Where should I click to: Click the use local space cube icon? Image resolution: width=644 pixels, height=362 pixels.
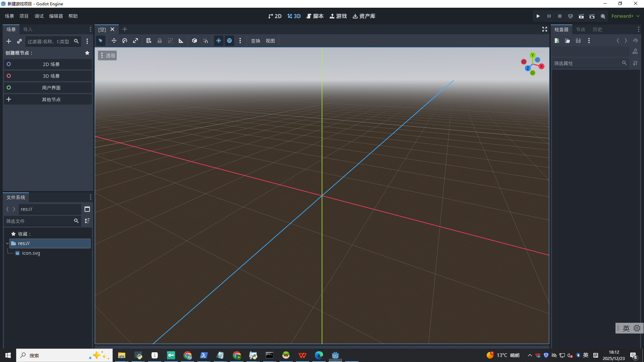click(195, 41)
